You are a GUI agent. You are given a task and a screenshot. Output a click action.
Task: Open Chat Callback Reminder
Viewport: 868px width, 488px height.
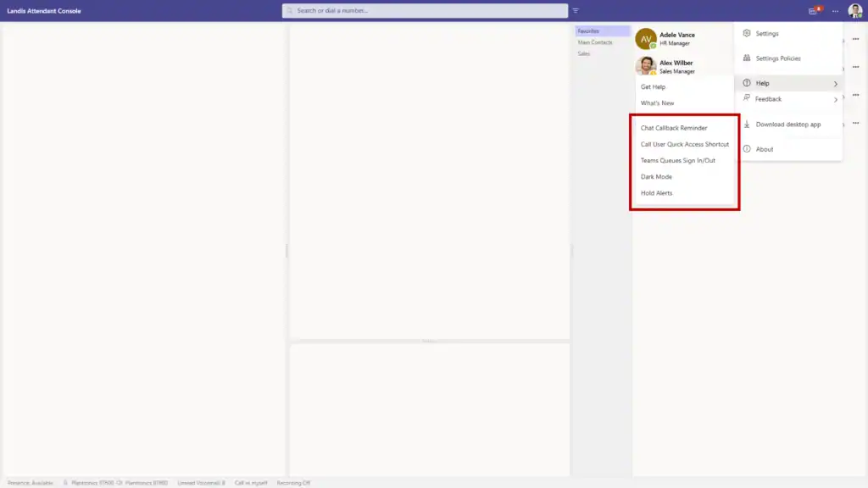click(675, 127)
